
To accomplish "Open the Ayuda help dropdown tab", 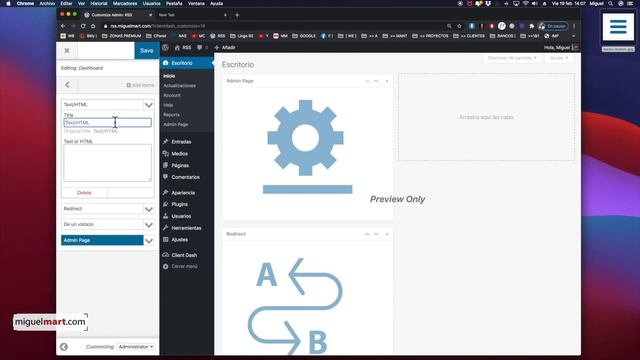I will click(559, 58).
